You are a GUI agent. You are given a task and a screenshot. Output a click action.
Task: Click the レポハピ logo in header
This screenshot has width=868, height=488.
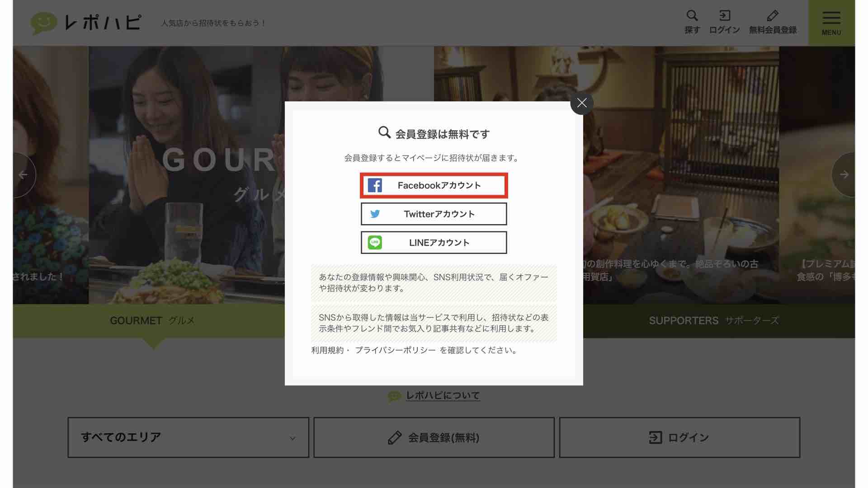click(x=86, y=23)
